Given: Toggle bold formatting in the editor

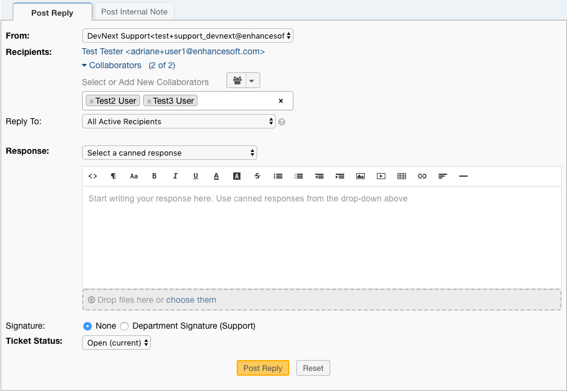Looking at the screenshot, I should [154, 175].
